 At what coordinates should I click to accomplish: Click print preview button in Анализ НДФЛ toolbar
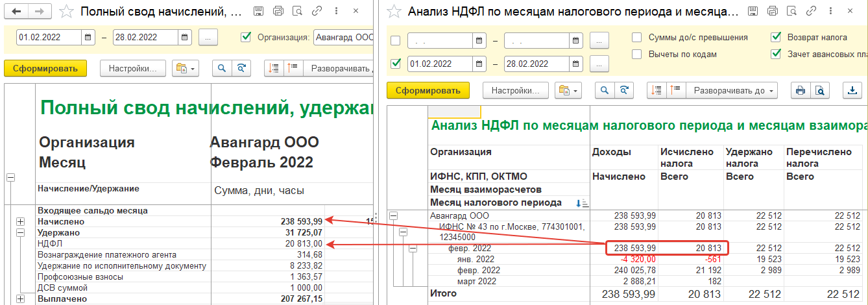pyautogui.click(x=819, y=91)
